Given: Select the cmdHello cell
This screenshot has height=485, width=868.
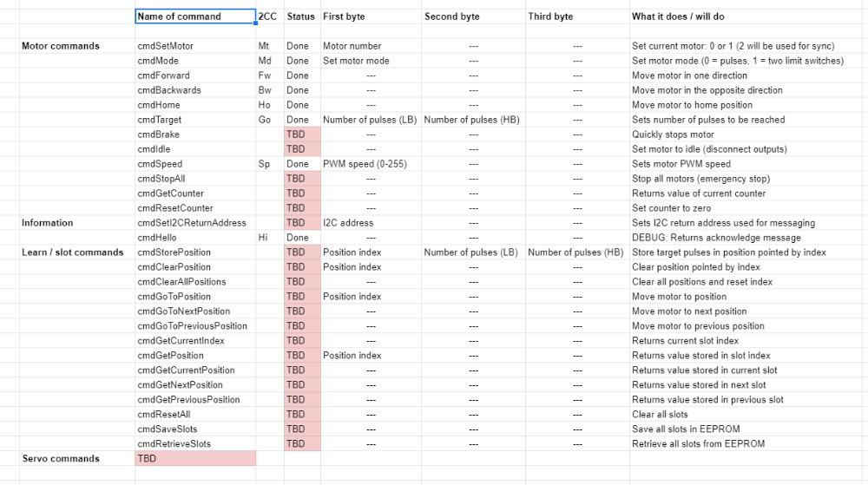Looking at the screenshot, I should tap(195, 238).
